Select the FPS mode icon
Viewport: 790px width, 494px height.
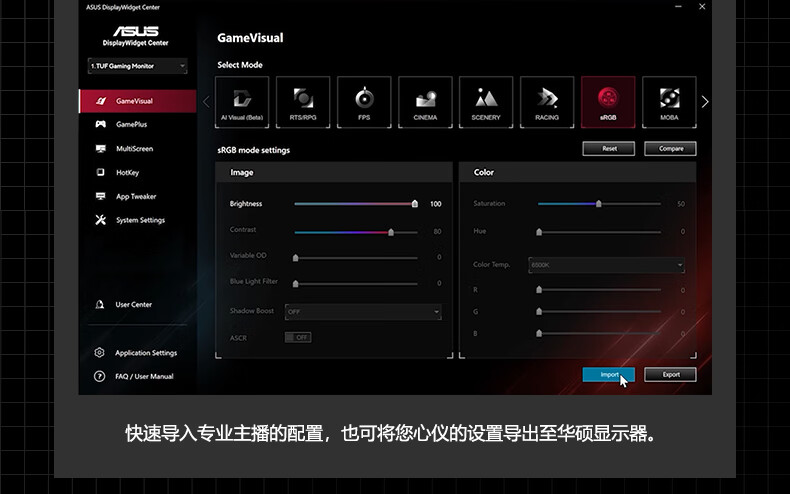[364, 102]
